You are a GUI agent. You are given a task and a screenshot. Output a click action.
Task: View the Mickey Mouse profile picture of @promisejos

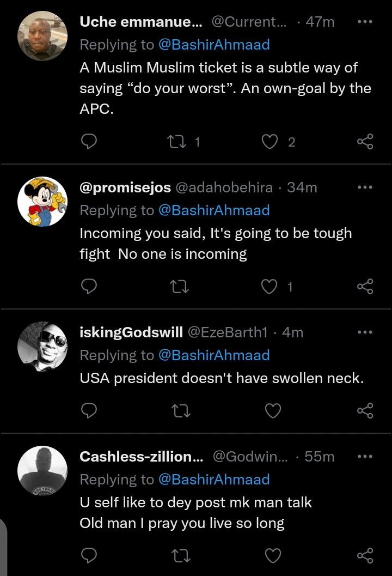pyautogui.click(x=42, y=201)
